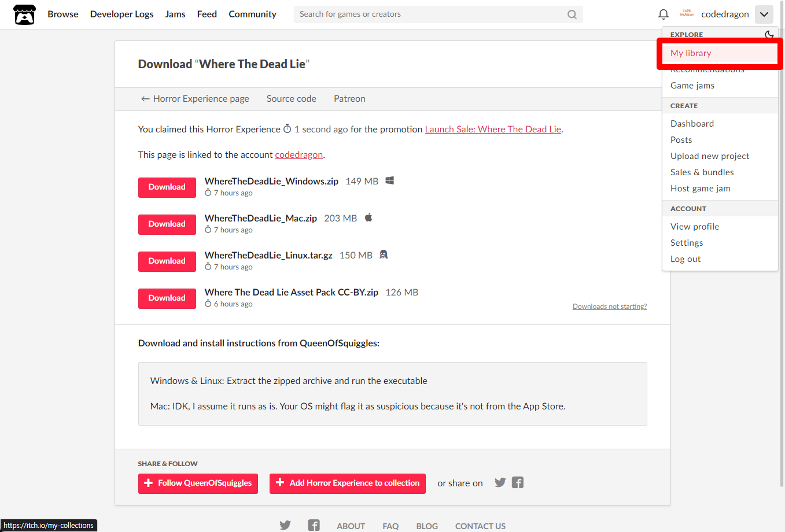
Task: Click WhereTheDeadLie_Windows.zip filename
Action: tap(271, 181)
